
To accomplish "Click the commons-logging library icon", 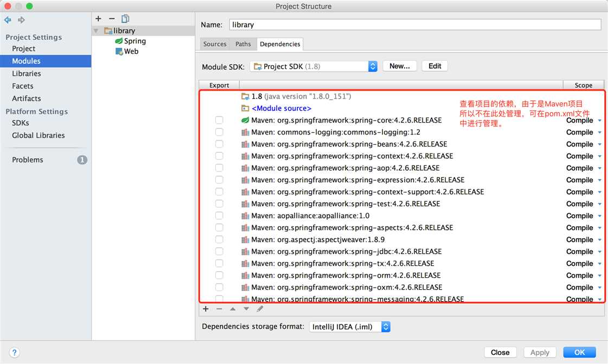I will (x=245, y=132).
